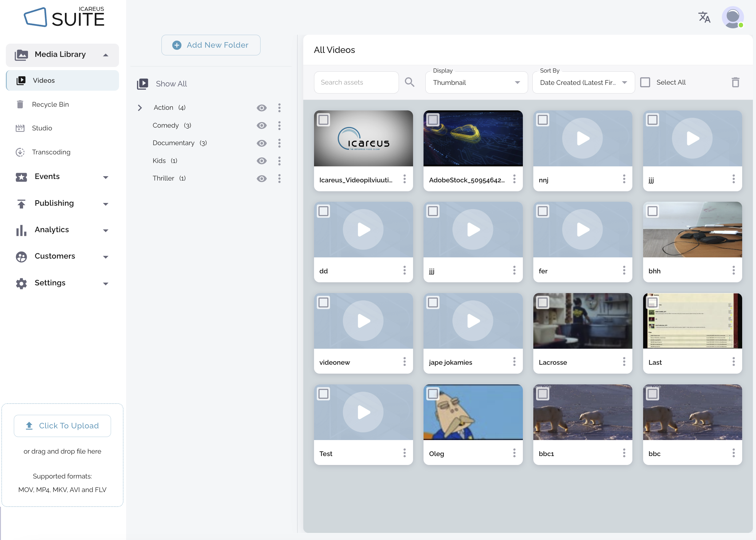Open Recycle Bin in sidebar
Screen dimensions: 756x540
50,105
